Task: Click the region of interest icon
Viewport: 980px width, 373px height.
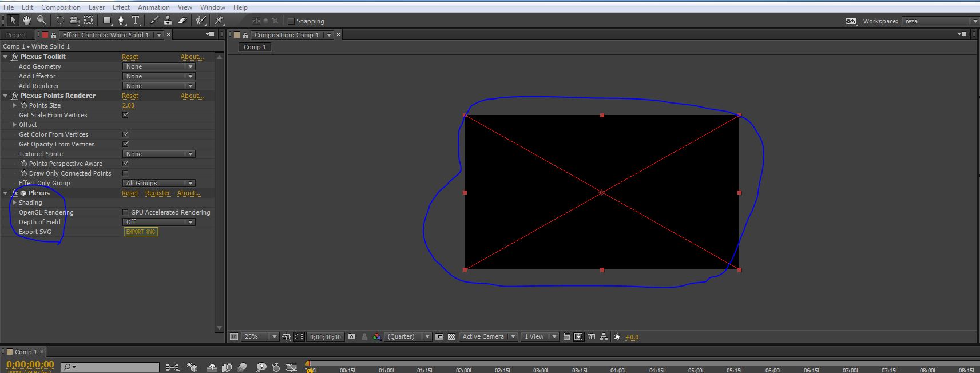Action: pos(439,337)
